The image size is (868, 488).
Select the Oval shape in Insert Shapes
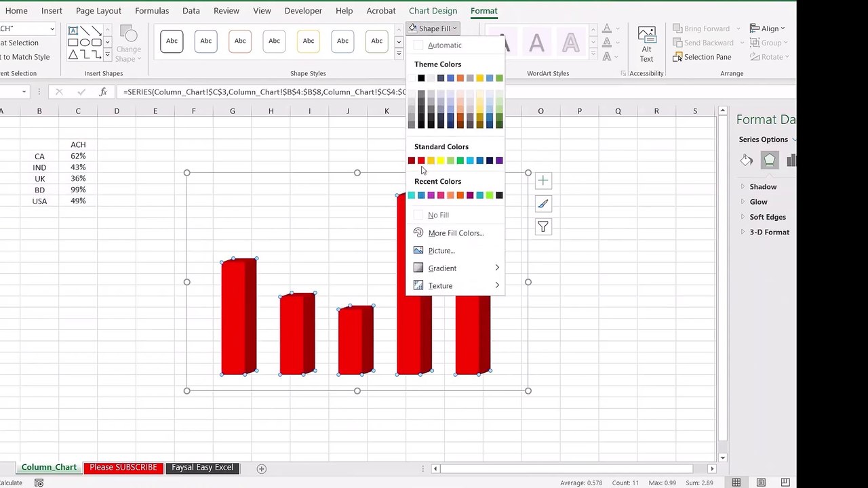85,43
